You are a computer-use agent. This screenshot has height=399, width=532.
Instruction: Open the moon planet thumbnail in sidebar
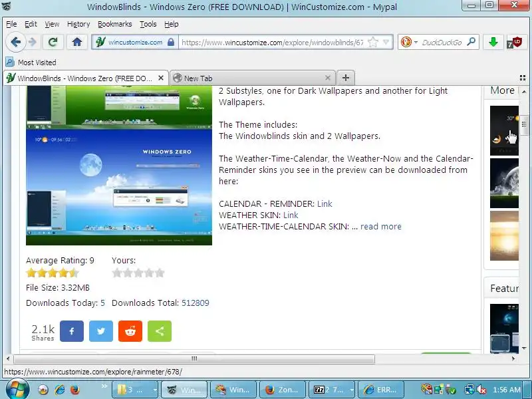pos(504,184)
